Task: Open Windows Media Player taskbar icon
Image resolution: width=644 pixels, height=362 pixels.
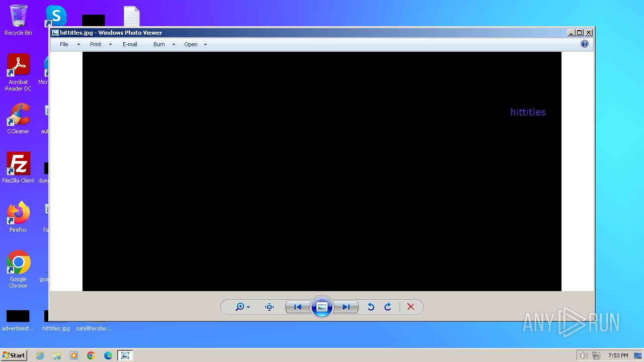Action: pos(74,355)
